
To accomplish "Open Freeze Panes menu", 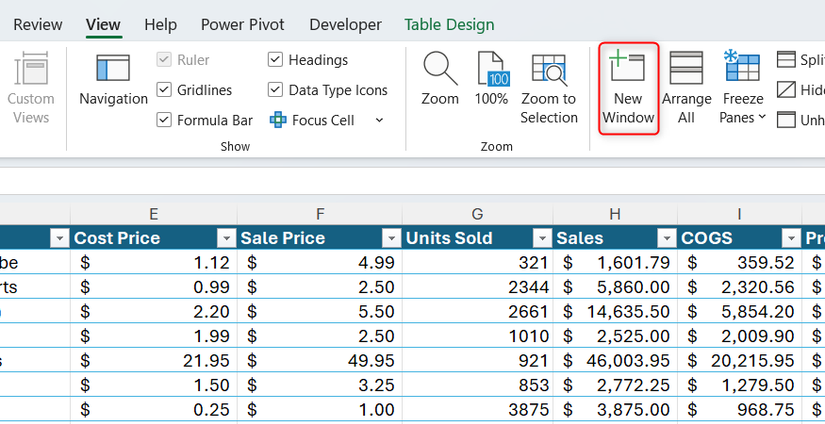I will [742, 88].
